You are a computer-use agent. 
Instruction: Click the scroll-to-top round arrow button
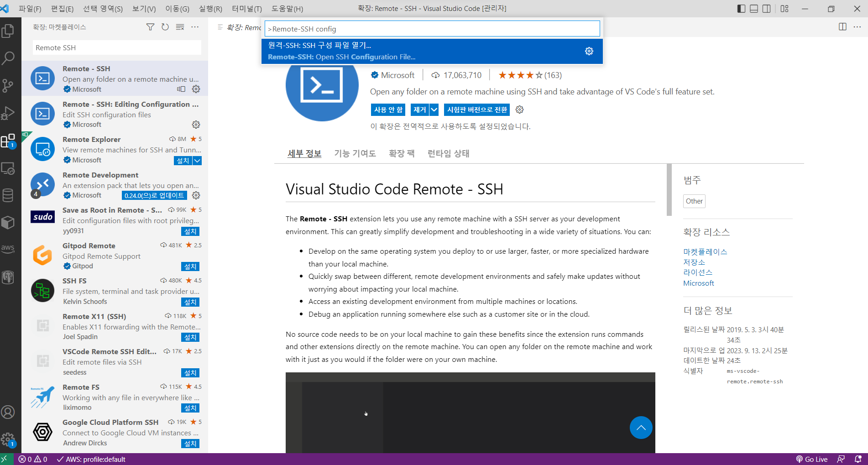click(x=641, y=428)
